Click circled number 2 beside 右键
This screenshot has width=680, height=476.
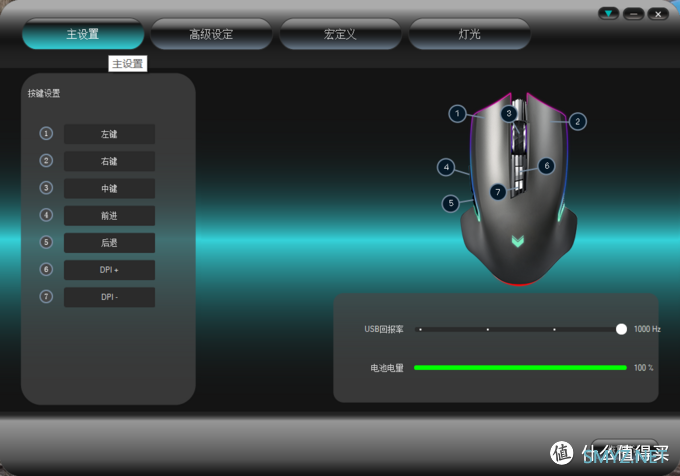coord(46,161)
